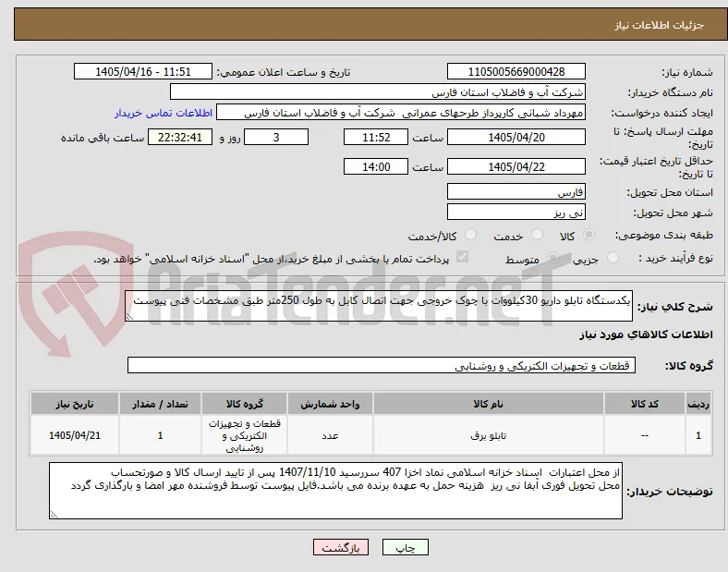Click the بازگشت back button
This screenshot has height=572, width=728.
click(341, 547)
